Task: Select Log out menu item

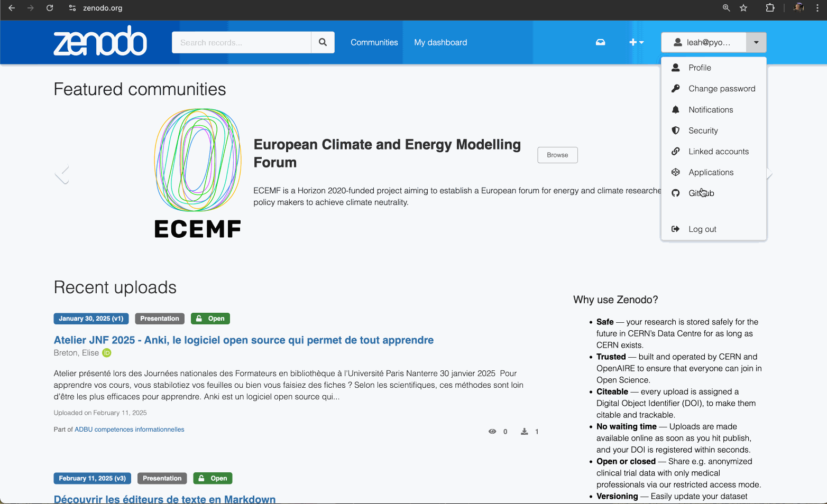Action: [714, 229]
